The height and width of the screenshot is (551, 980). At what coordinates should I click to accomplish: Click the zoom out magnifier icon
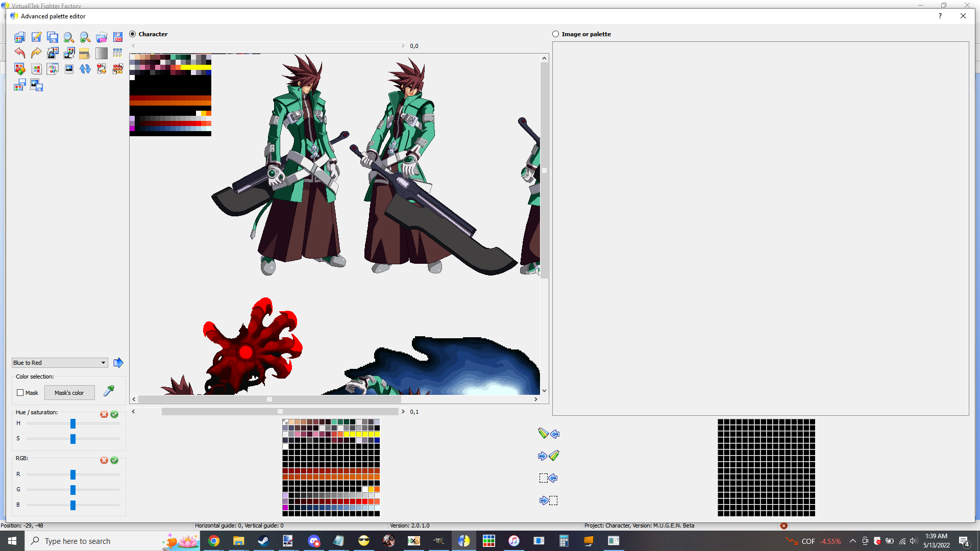(68, 37)
